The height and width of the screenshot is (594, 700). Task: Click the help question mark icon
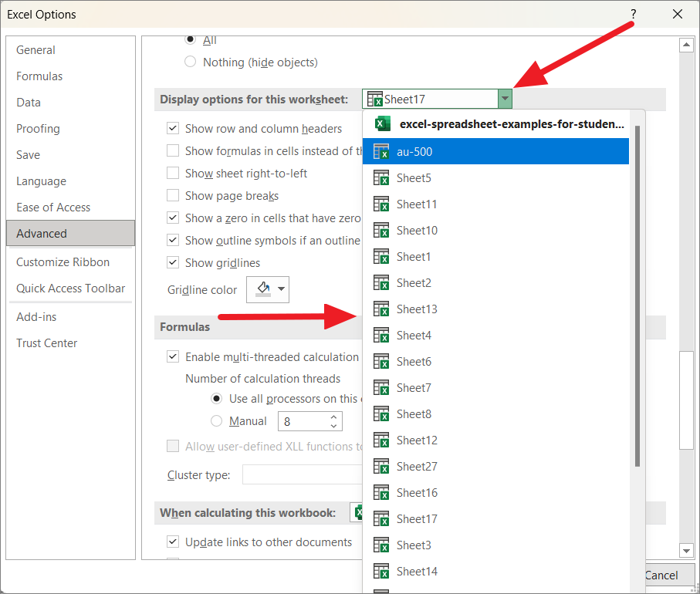(633, 15)
